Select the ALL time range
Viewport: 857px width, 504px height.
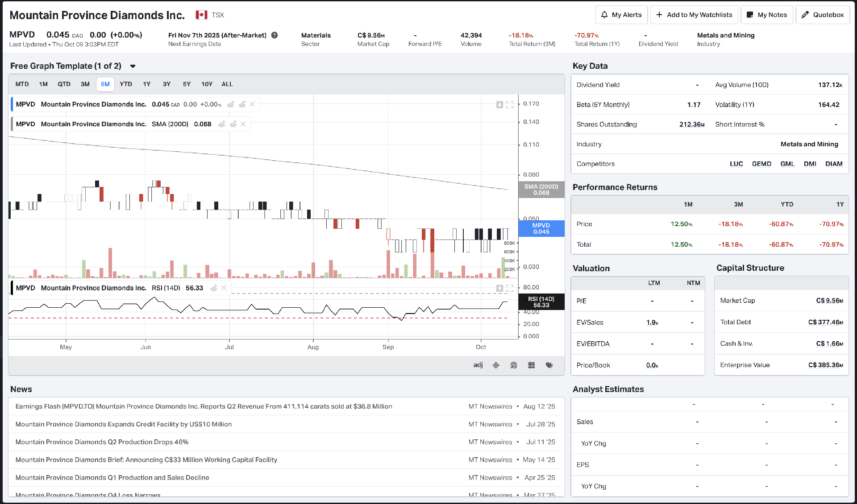227,84
